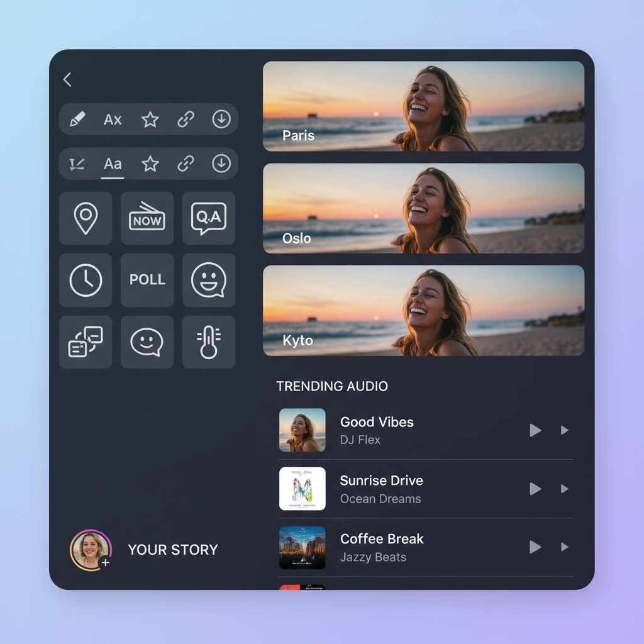This screenshot has width=644, height=644.
Task: Download using the top toolbar arrow circle
Action: point(221,119)
